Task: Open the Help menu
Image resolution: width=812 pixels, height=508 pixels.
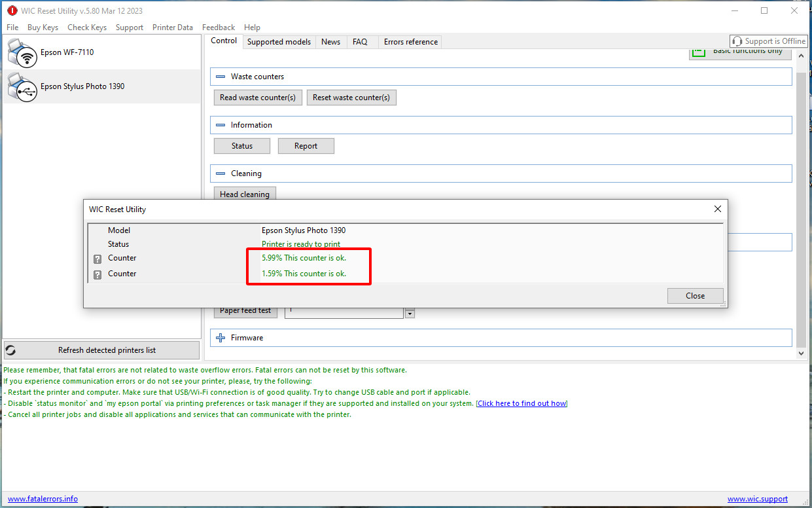Action: point(252,27)
